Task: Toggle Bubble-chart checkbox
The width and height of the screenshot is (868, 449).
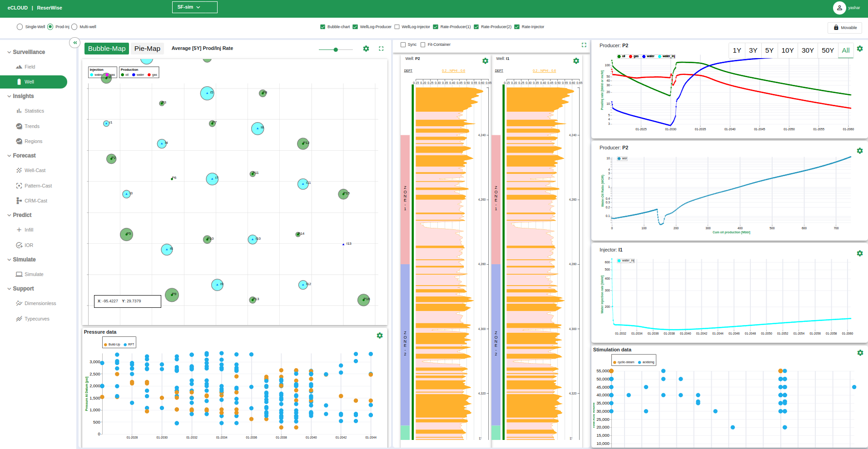Action: pyautogui.click(x=322, y=27)
